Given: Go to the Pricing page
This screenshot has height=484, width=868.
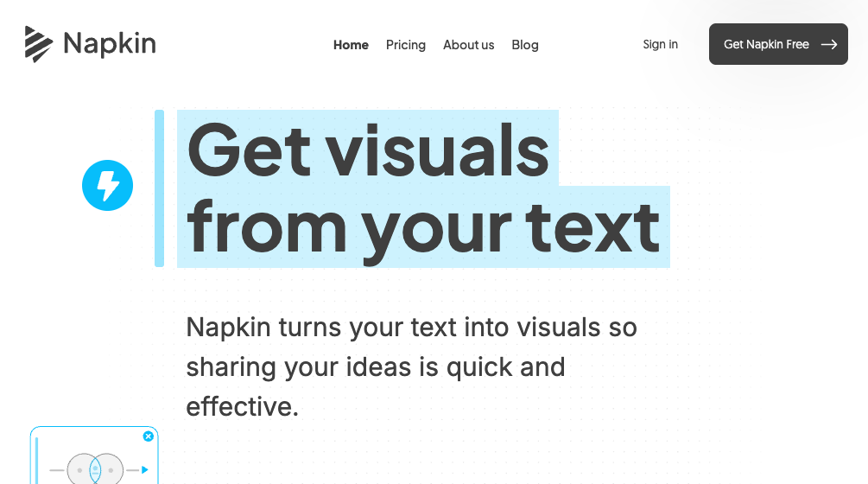Looking at the screenshot, I should (x=406, y=45).
